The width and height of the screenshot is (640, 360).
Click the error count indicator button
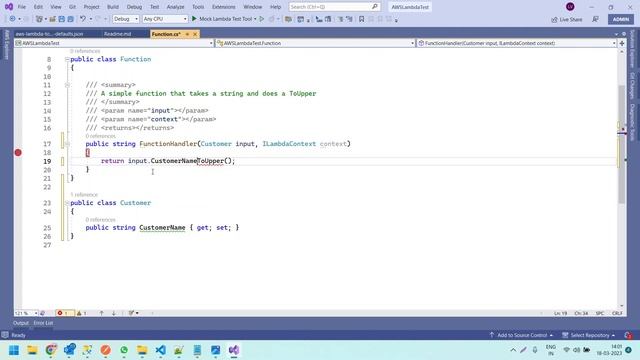click(x=65, y=313)
